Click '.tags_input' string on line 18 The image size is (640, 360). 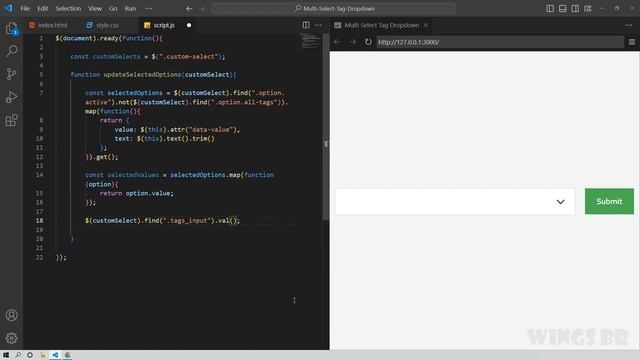point(188,221)
